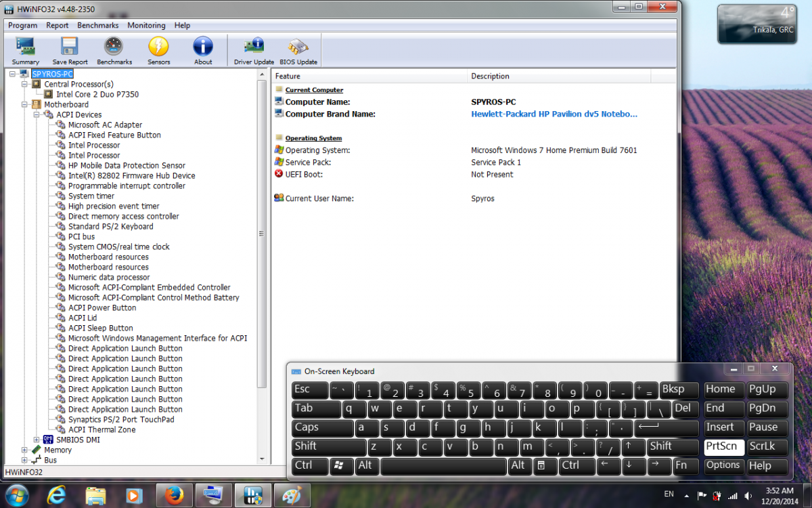Click Options key on On-Screen Keyboard
This screenshot has height=508, width=812.
(x=724, y=465)
